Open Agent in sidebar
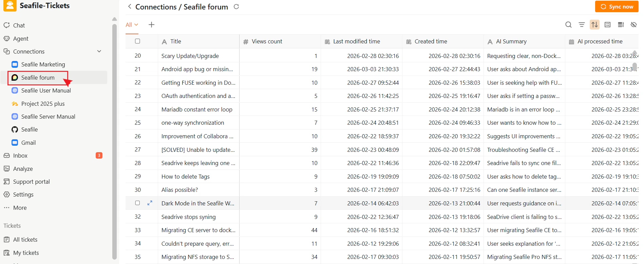 [x=20, y=39]
